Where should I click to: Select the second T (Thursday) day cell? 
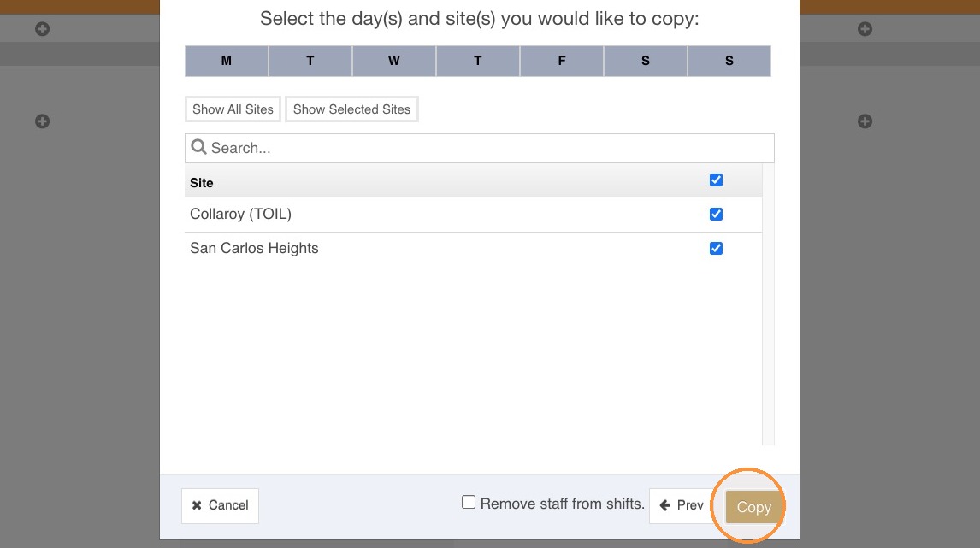(477, 61)
